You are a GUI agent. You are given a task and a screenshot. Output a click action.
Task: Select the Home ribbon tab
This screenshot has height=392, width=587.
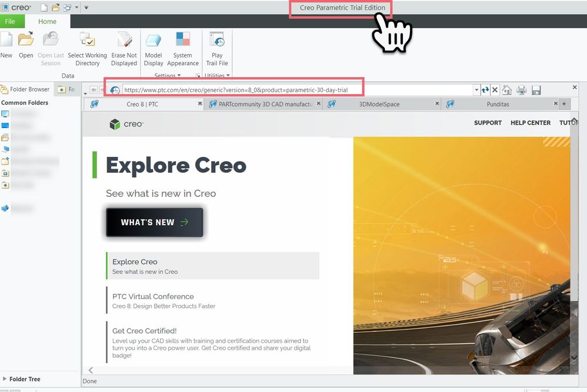coord(47,21)
